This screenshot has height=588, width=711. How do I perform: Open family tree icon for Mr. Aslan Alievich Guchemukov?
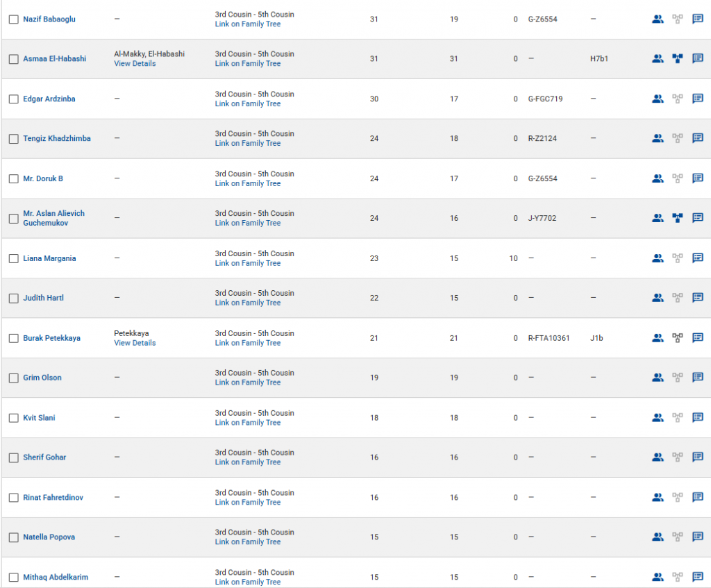click(678, 218)
